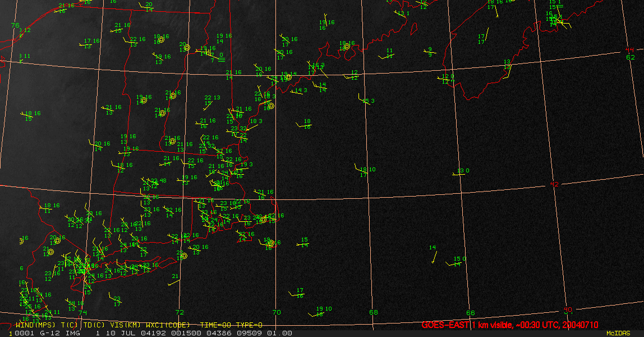Select the WIND(MPS) legend label
644x337 pixels.
(35, 325)
